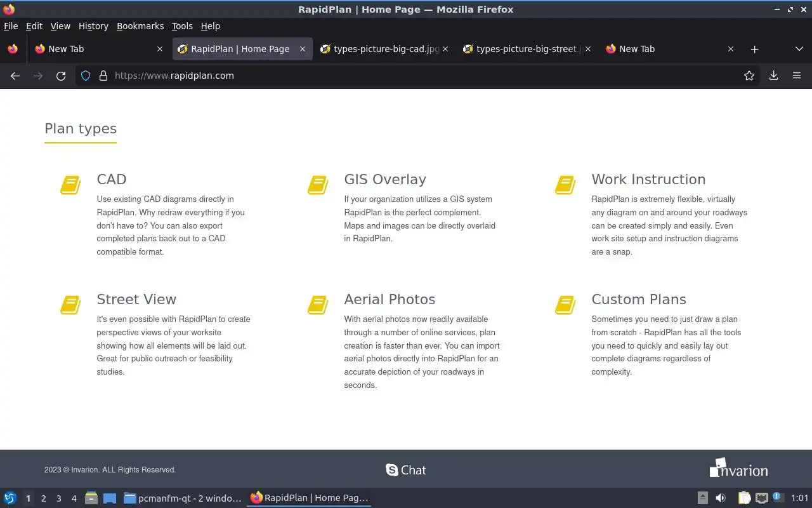Go back to the previous page
Screen dimensions: 812x508
[15, 76]
